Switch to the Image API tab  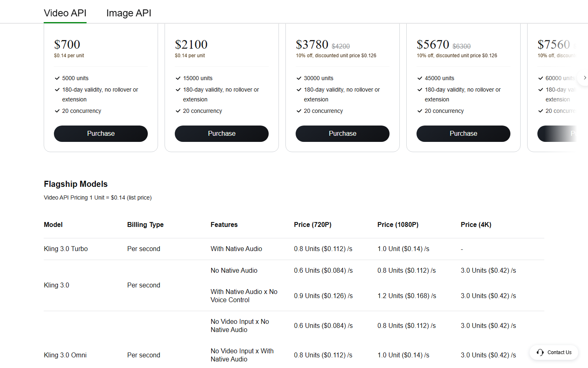pyautogui.click(x=129, y=13)
